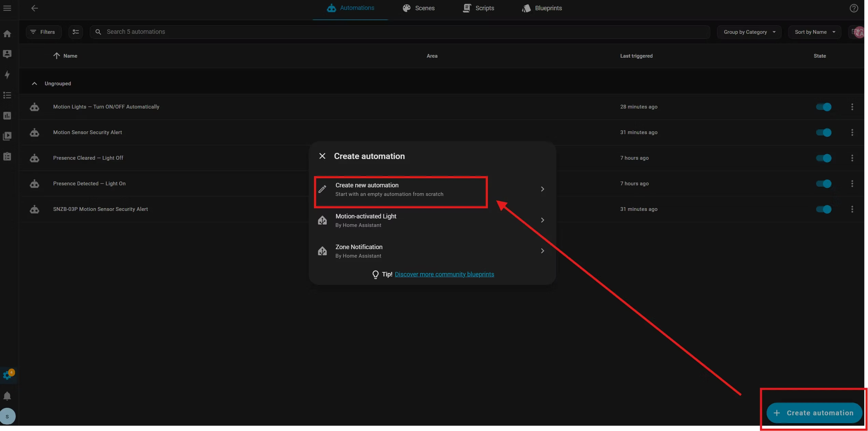Open the Media player icon in sidebar
The image size is (868, 431).
click(x=7, y=136)
